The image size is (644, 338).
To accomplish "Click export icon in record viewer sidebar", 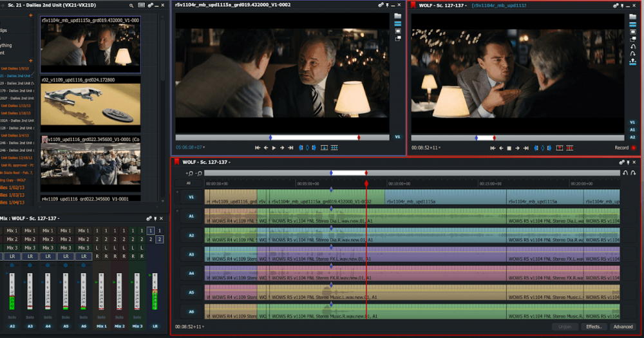I will pyautogui.click(x=632, y=62).
